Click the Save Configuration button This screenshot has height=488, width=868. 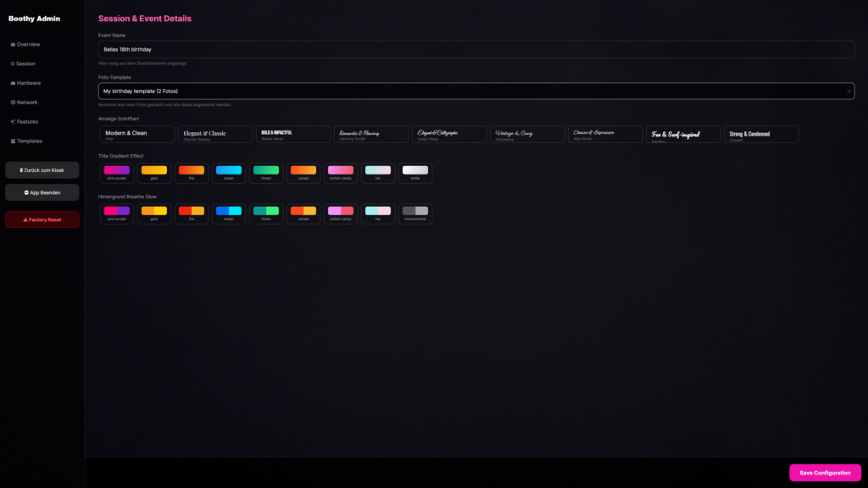pos(825,473)
